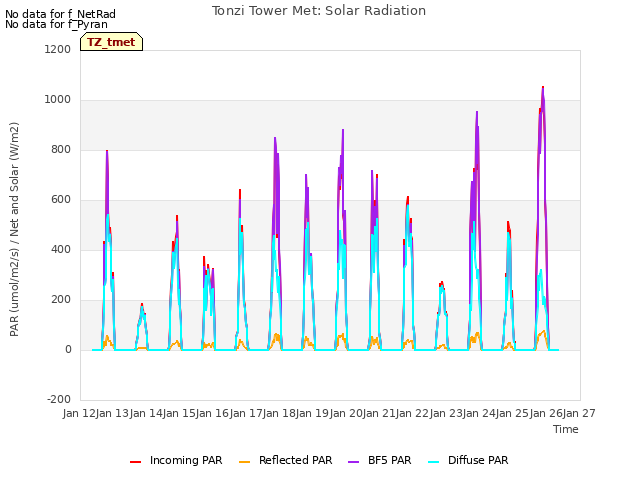The height and width of the screenshot is (480, 640).
Task: Toggle the Incoming PAR legend label
Action: click(x=186, y=460)
